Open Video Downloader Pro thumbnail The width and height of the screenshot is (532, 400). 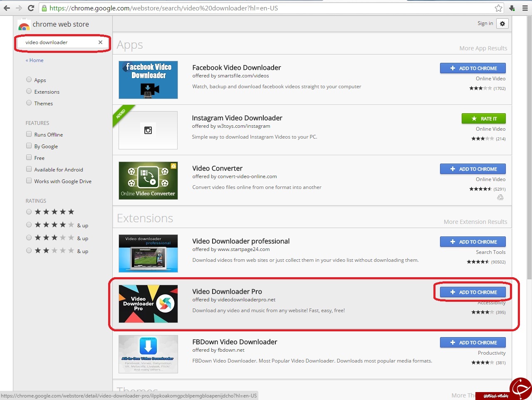(x=148, y=304)
